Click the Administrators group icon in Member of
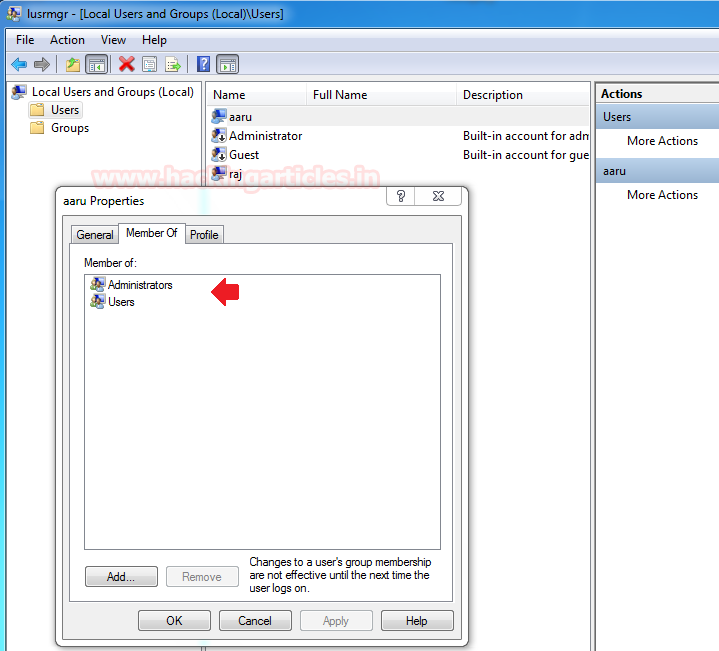Image resolution: width=719 pixels, height=651 pixels. (x=98, y=284)
